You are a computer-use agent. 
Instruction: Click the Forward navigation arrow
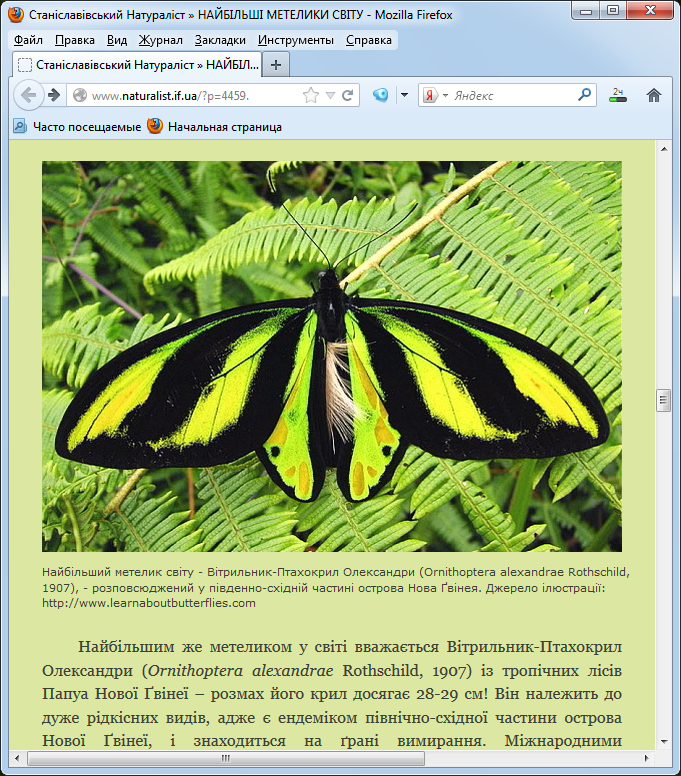[x=54, y=95]
